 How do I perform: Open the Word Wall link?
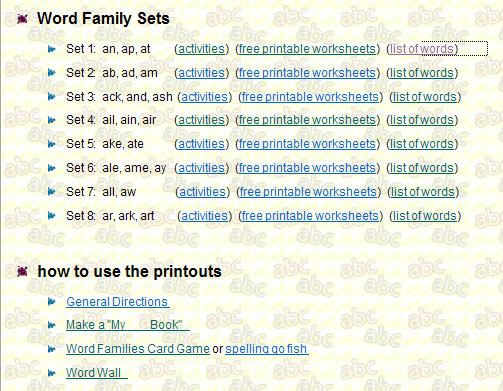click(x=97, y=373)
